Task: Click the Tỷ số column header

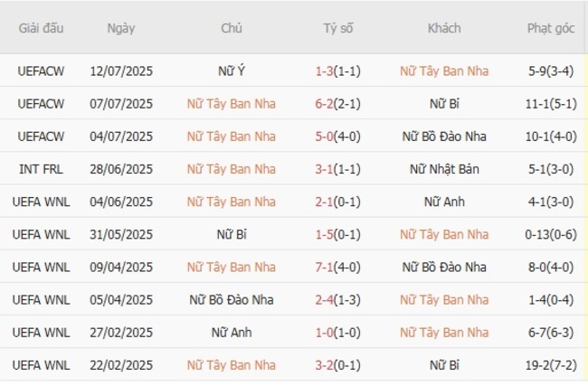Action: tap(338, 28)
